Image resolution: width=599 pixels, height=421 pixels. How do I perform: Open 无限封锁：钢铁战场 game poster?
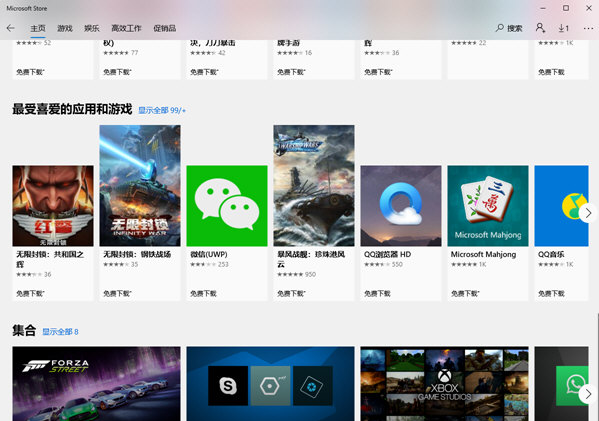[x=140, y=186]
